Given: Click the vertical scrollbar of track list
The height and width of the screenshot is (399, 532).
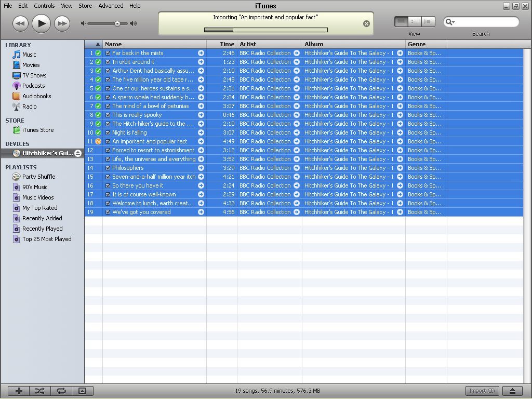Looking at the screenshot, I should [x=527, y=216].
